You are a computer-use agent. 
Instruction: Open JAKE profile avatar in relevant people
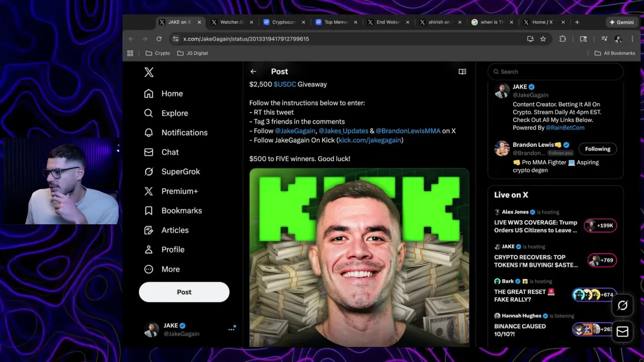point(502,90)
